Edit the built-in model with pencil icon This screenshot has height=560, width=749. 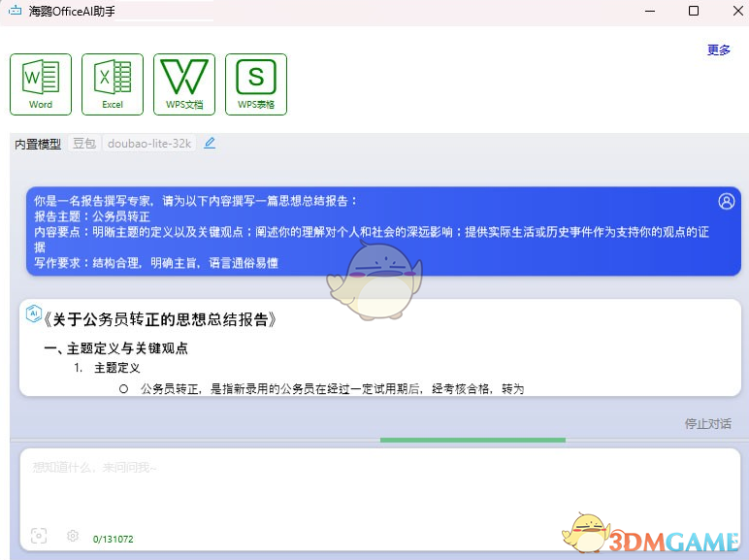point(210,143)
